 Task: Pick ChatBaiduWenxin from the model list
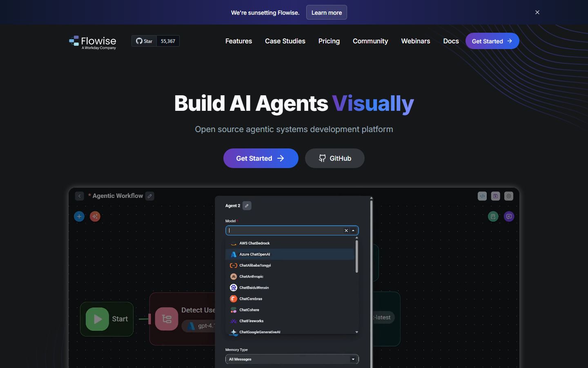click(290, 287)
